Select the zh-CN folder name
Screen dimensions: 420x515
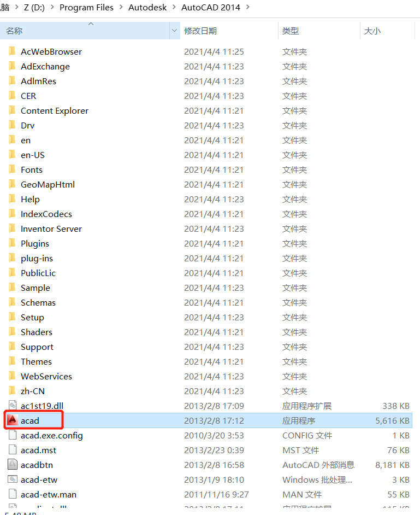tap(32, 391)
